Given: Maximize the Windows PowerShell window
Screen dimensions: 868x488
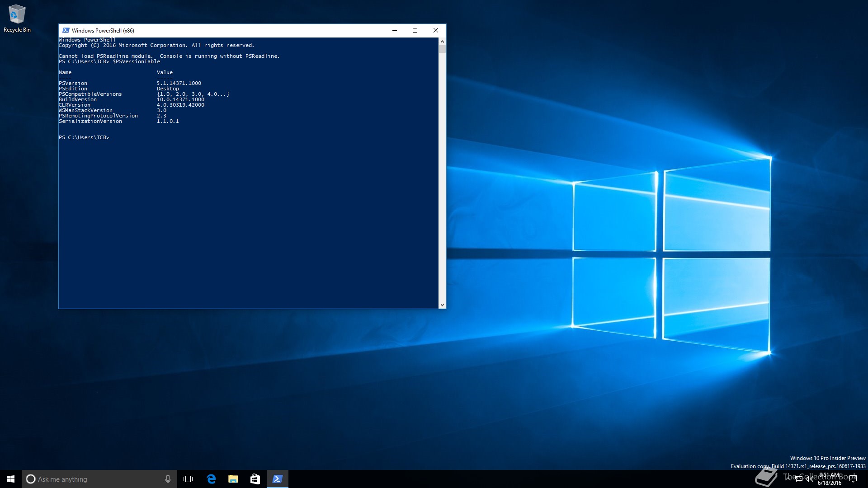Looking at the screenshot, I should (415, 30).
